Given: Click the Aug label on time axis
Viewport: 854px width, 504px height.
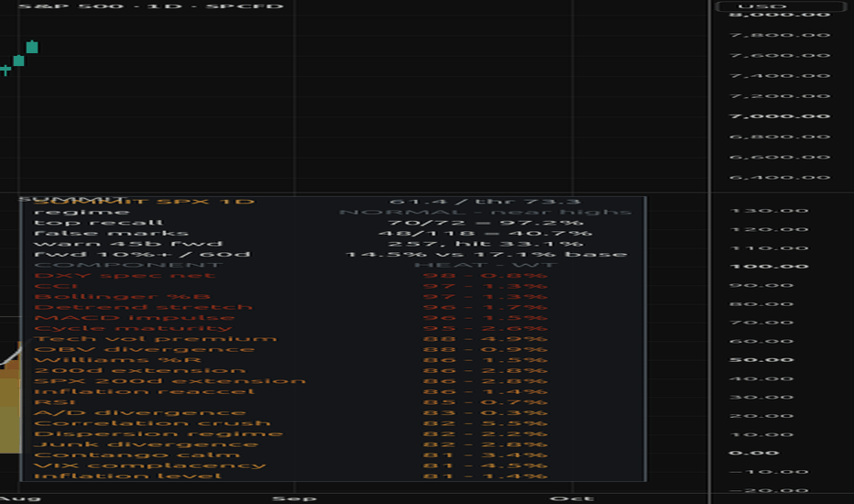Looking at the screenshot, I should click(x=20, y=499).
